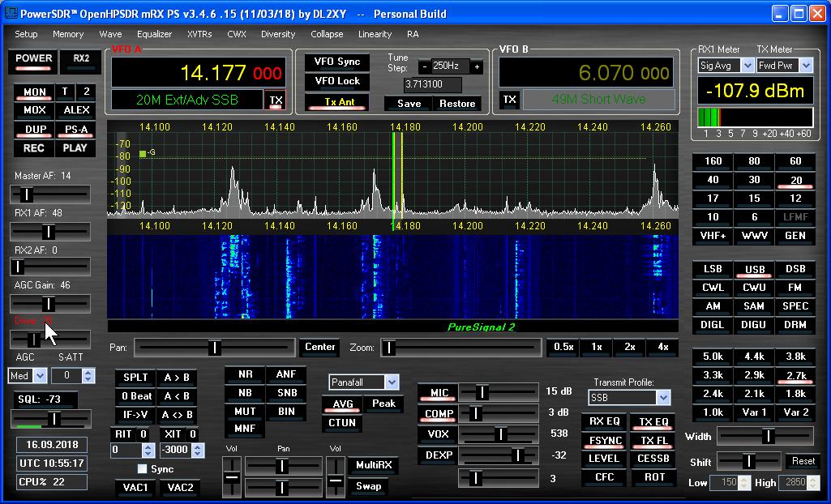
Task: Toggle PS-A PureSignal button
Action: pyautogui.click(x=76, y=129)
